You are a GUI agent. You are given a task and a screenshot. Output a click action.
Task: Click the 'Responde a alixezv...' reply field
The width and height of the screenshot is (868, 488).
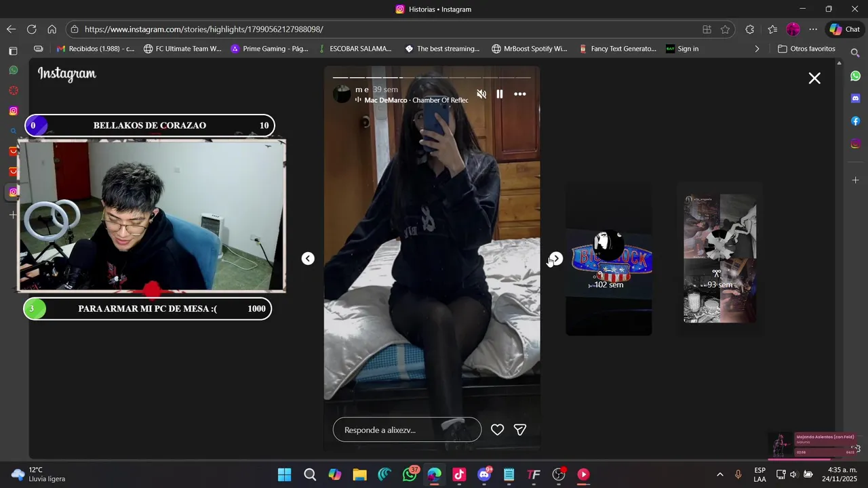pyautogui.click(x=407, y=430)
